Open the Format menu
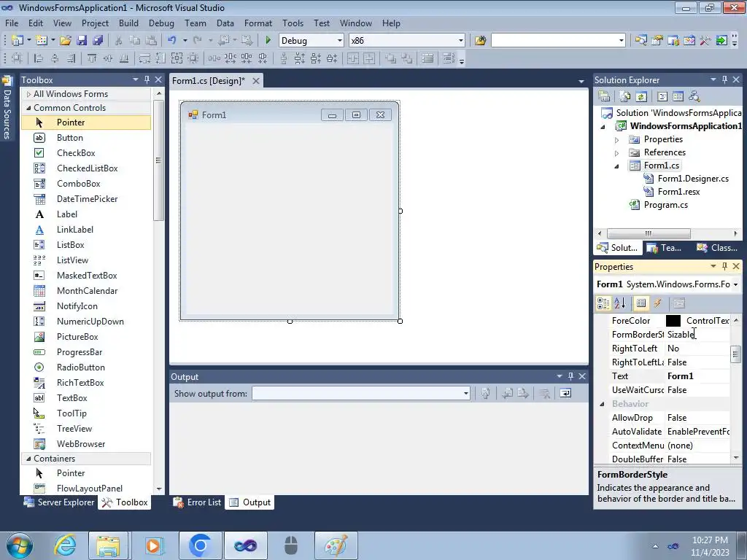The width and height of the screenshot is (747, 560). (258, 23)
